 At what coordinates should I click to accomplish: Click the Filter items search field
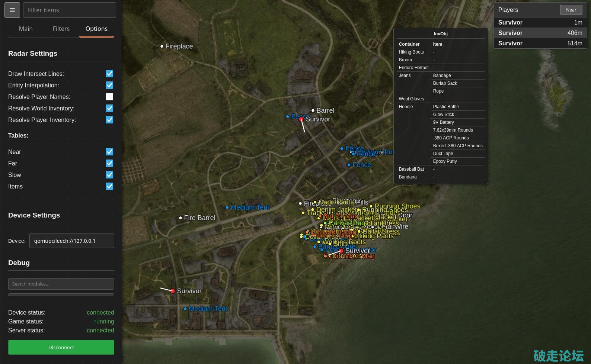tap(70, 10)
